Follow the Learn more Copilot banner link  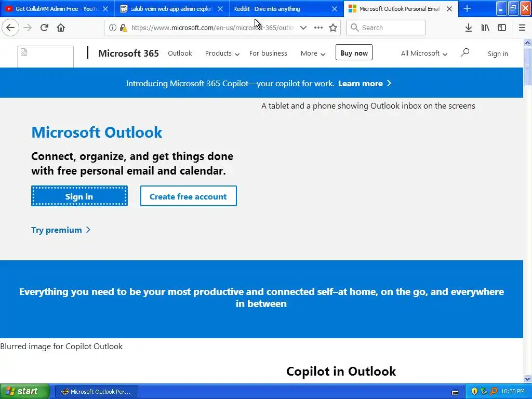click(x=364, y=84)
